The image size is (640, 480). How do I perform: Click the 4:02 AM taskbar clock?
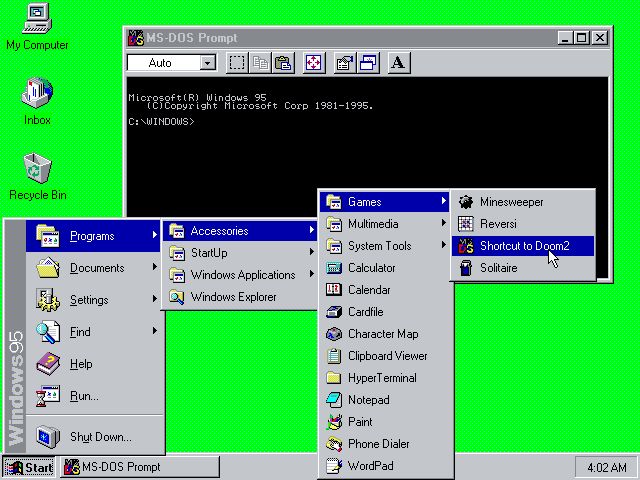[605, 467]
